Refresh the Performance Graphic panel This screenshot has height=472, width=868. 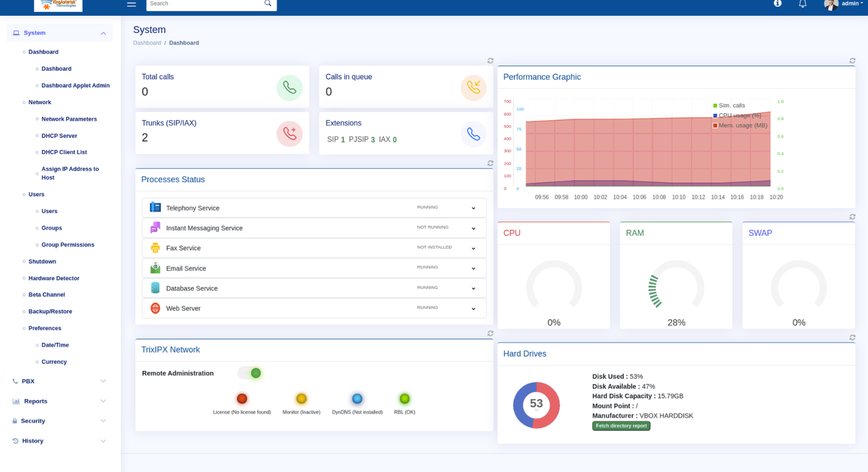[x=852, y=61]
